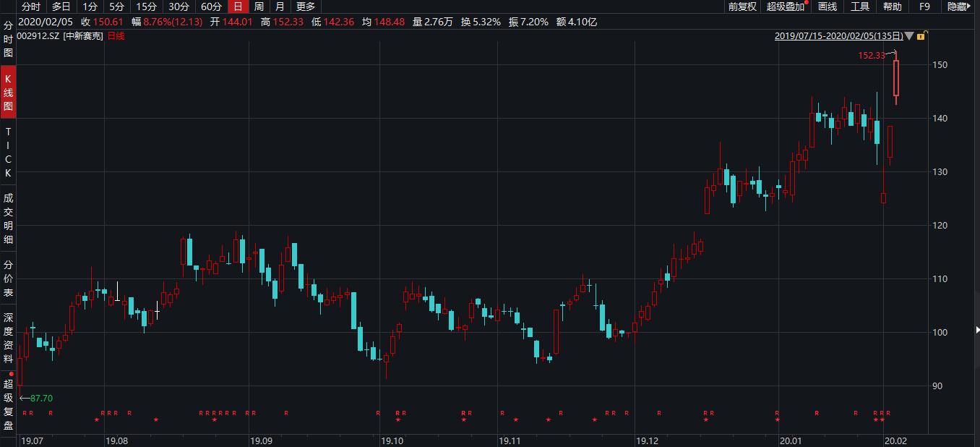Screen dimensions: 980x447
Task: Click the 120 price axis label
Action: 940,226
